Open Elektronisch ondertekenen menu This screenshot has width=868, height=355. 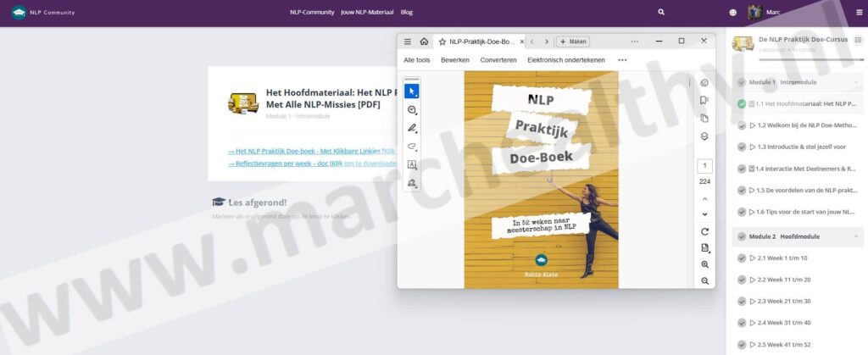click(566, 59)
